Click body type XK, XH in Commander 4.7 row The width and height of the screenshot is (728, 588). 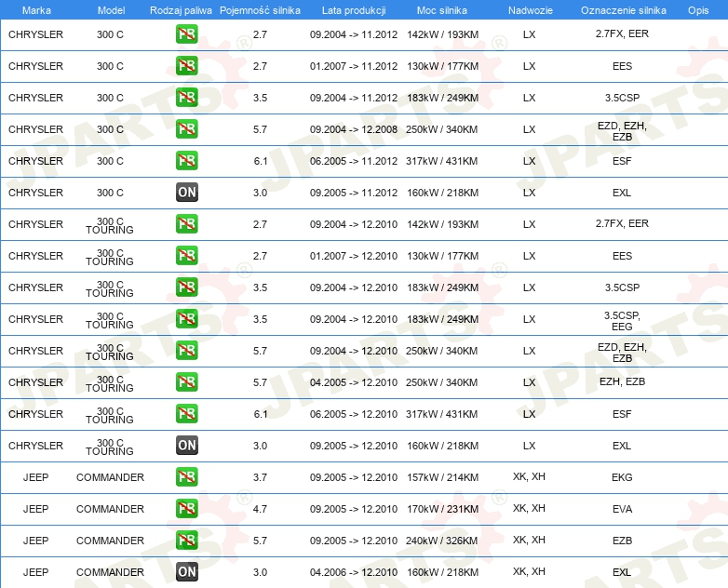[530, 508]
